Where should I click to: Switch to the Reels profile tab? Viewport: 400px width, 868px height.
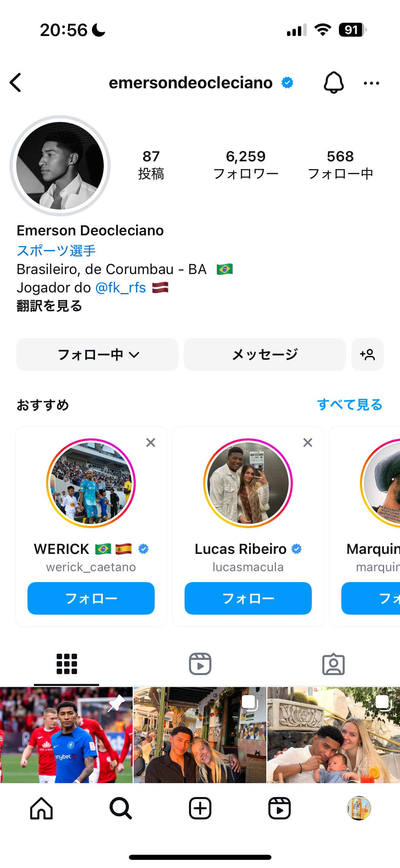[200, 664]
